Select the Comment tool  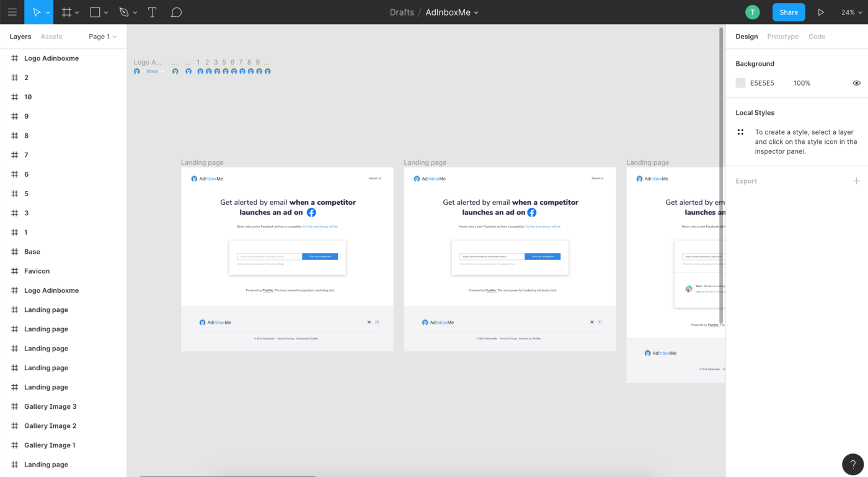[176, 12]
